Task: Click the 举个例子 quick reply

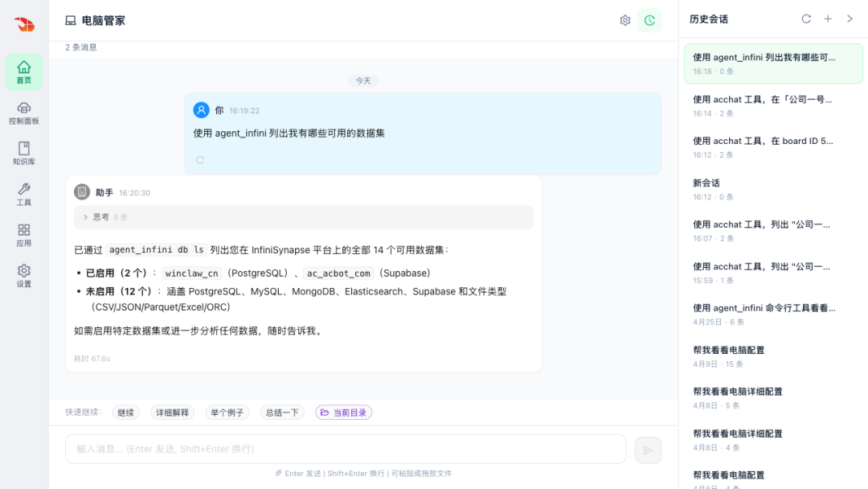Action: click(x=227, y=413)
